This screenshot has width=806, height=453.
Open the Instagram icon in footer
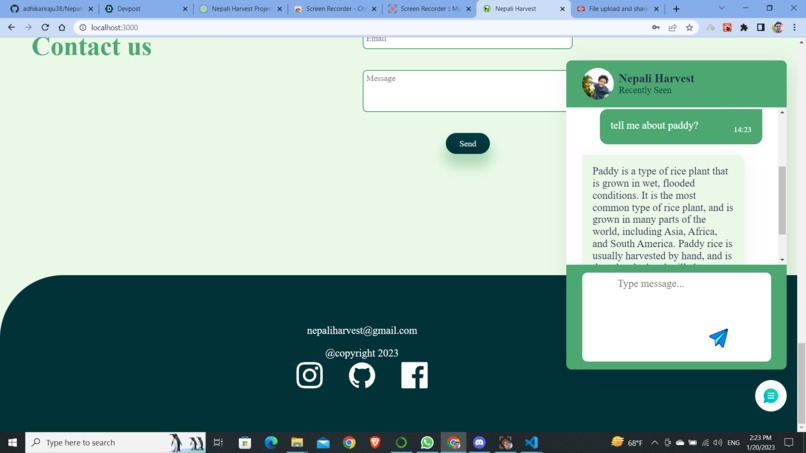tap(309, 375)
